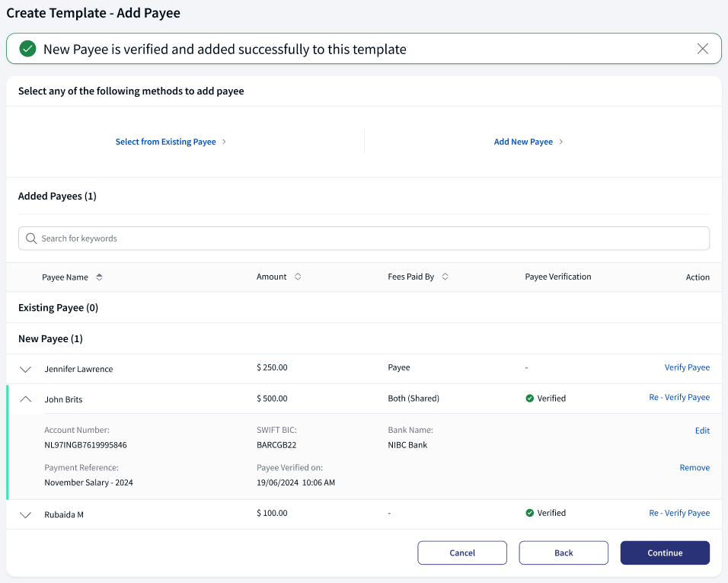Dismiss the success notification with the X icon
This screenshot has width=728, height=583.
(702, 49)
